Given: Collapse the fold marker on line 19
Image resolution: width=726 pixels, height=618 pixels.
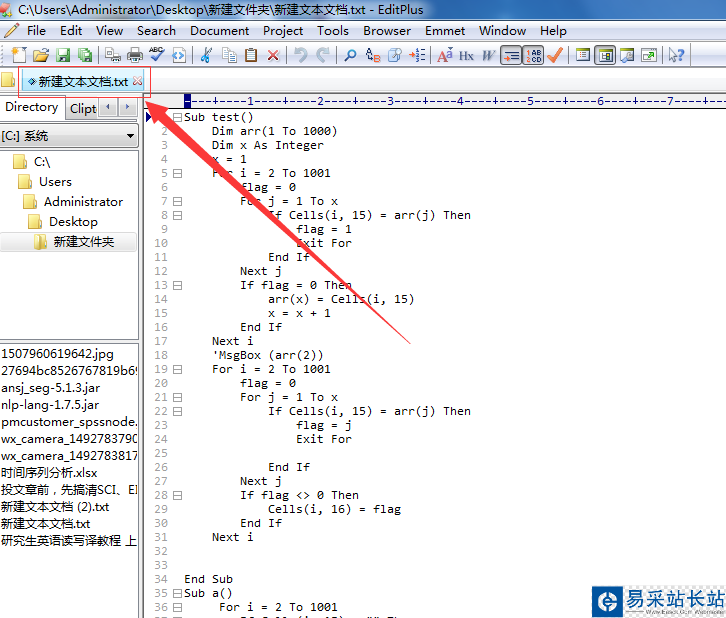Looking at the screenshot, I should tap(177, 369).
